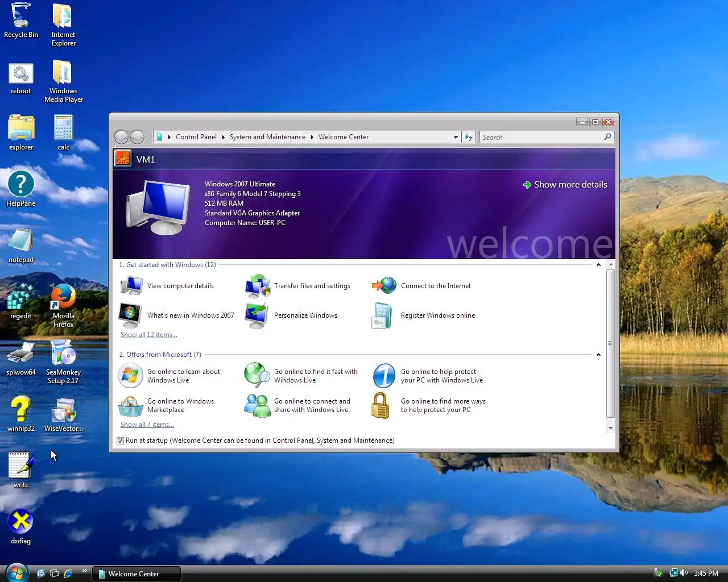
Task: Click the network tray icon
Action: click(x=674, y=573)
